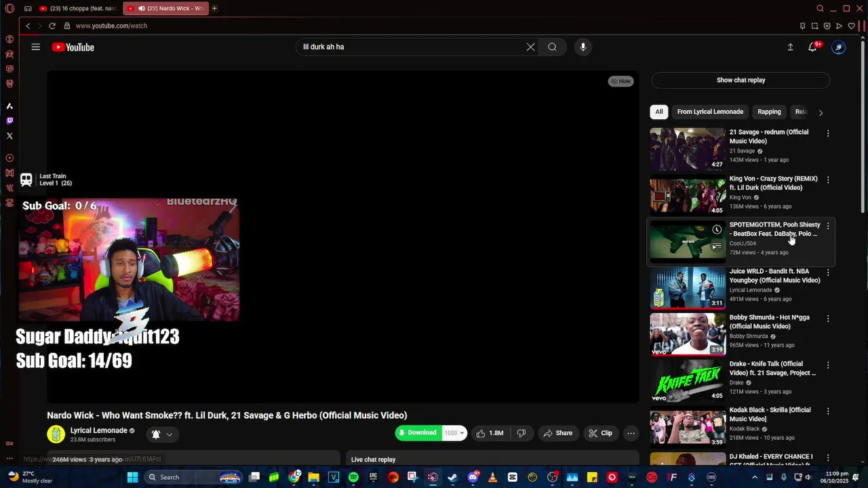Take a snapshot via toolbar icon

[x=814, y=26]
